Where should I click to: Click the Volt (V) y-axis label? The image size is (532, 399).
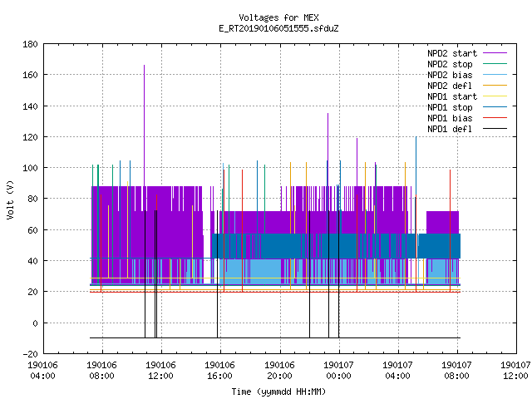(11, 199)
